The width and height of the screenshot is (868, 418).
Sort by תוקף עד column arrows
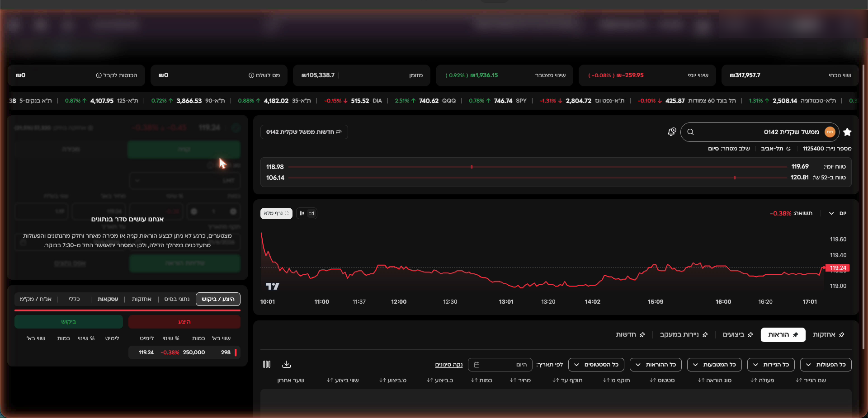(x=556, y=380)
